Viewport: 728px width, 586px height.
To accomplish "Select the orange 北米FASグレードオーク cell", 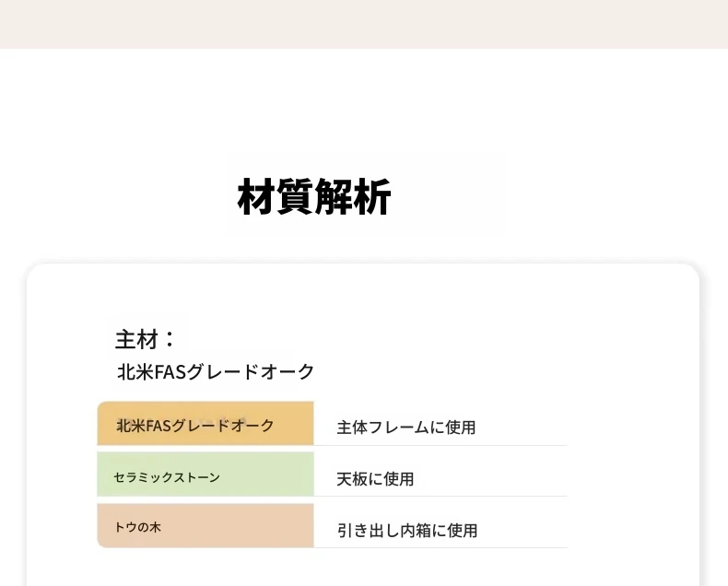I will [205, 424].
